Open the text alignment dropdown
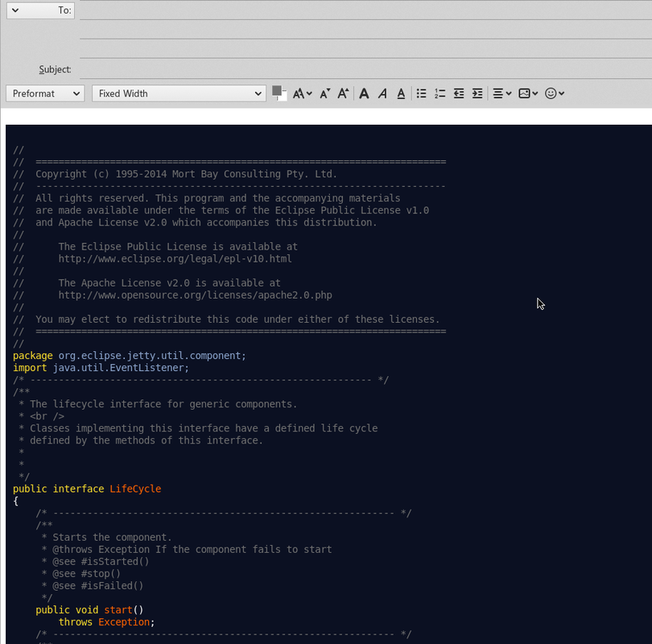This screenshot has width=652, height=644. click(x=502, y=93)
